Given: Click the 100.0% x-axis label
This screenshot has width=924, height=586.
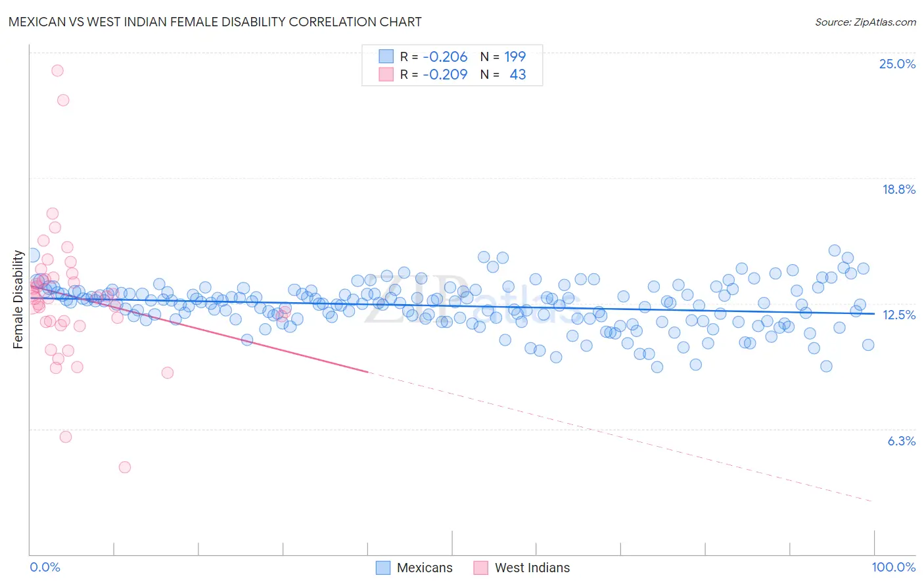Looking at the screenshot, I should 894,567.
